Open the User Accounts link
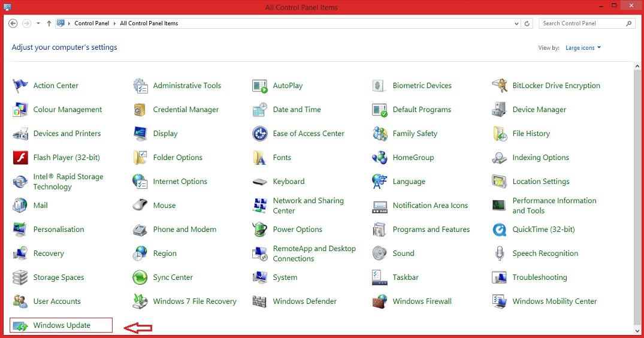Screen dimensions: 644x338 [57, 301]
